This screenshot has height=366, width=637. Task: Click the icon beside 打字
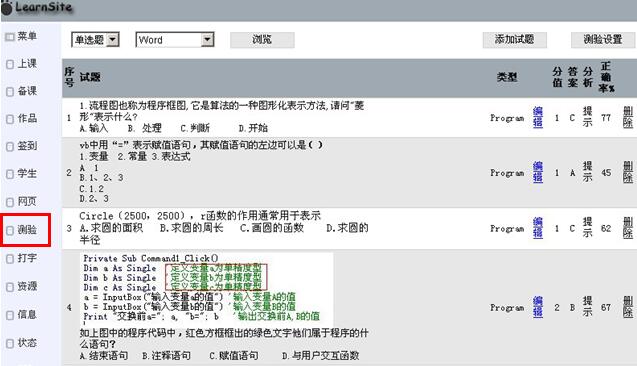coord(10,259)
